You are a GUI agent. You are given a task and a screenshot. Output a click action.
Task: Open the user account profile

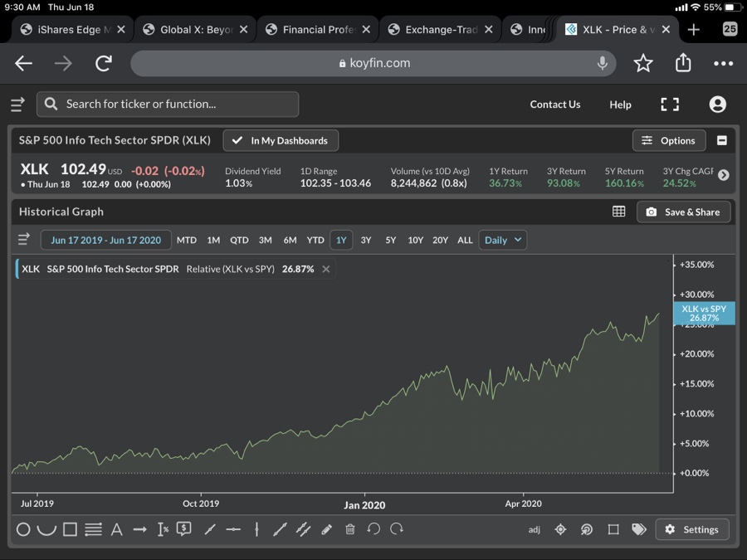click(x=717, y=105)
